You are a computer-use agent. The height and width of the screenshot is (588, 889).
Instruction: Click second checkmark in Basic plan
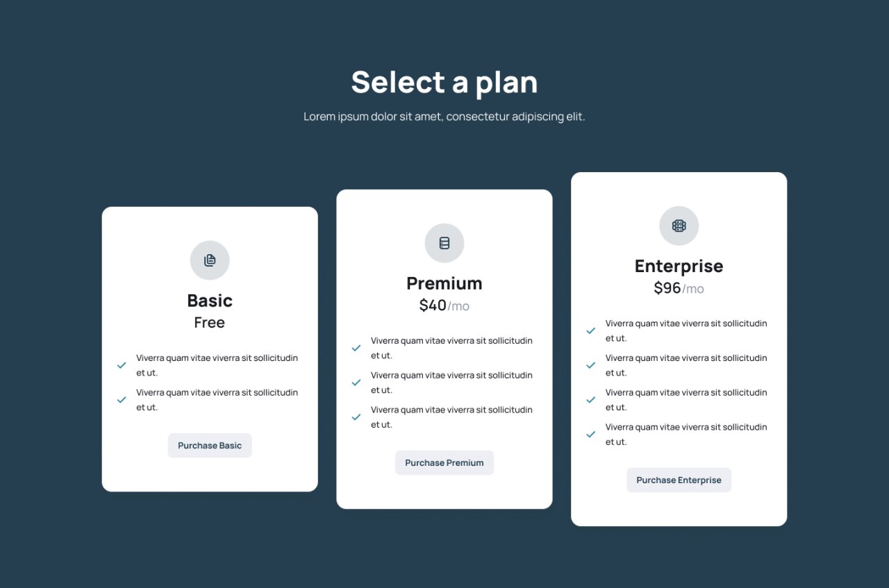tap(122, 400)
